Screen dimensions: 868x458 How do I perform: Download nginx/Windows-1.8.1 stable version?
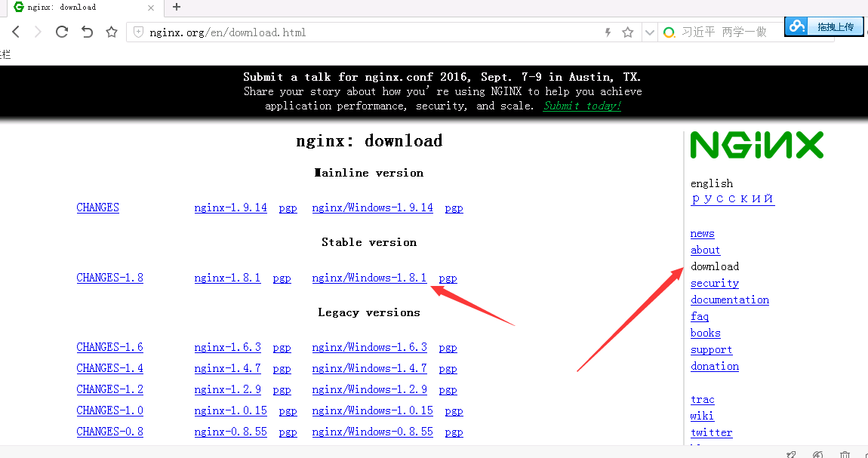tap(369, 278)
